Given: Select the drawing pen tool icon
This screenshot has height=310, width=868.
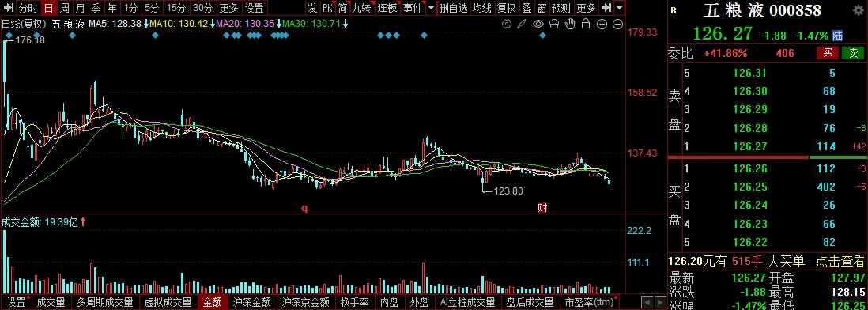Looking at the screenshot, I should pos(522,24).
